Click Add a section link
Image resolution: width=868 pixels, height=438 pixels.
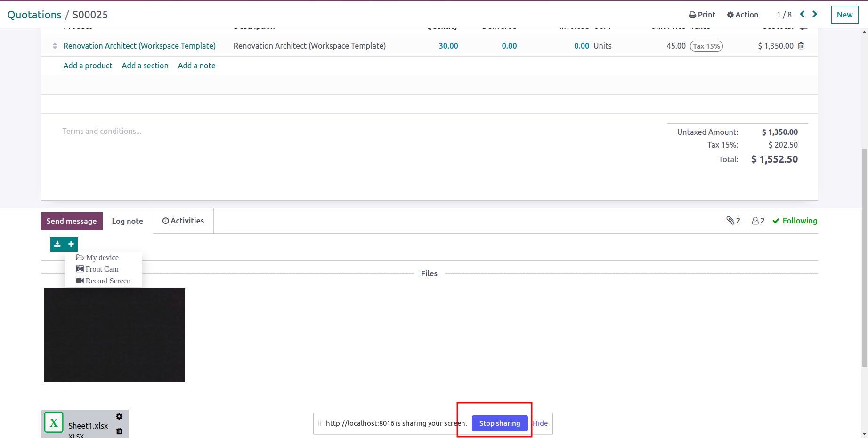click(145, 66)
